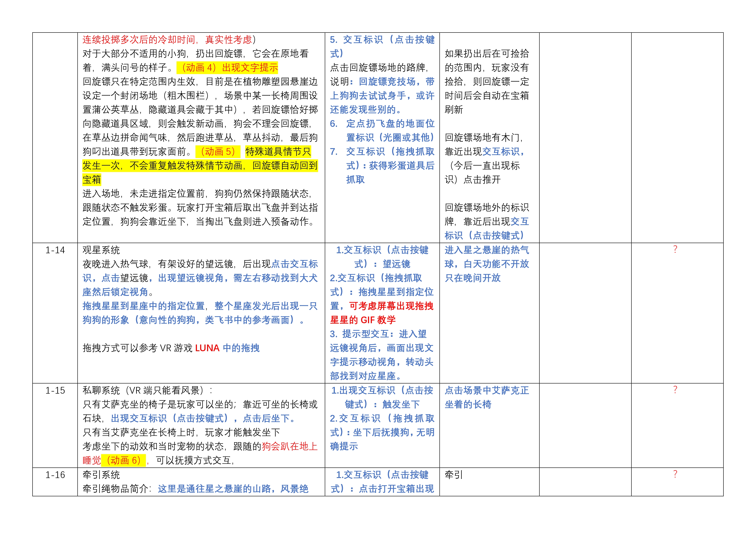Click the text 拖拽方式可以参考 VR 游戏
Screen dimensions: 756x534
137,348
